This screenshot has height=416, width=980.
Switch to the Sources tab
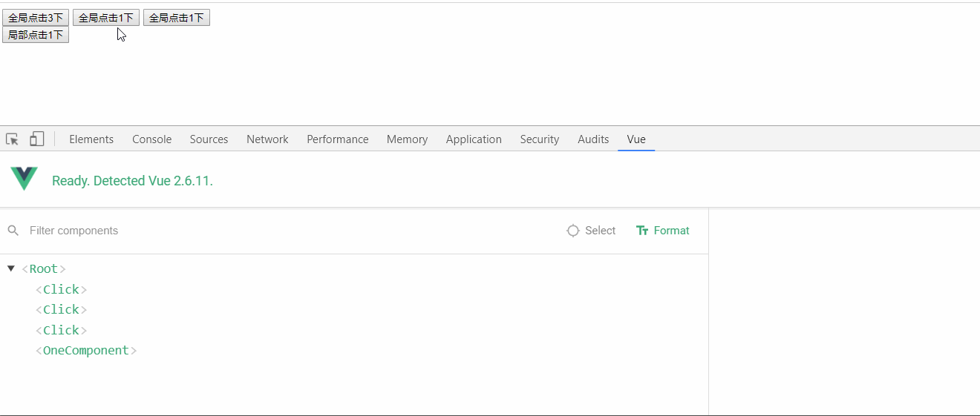click(x=209, y=139)
